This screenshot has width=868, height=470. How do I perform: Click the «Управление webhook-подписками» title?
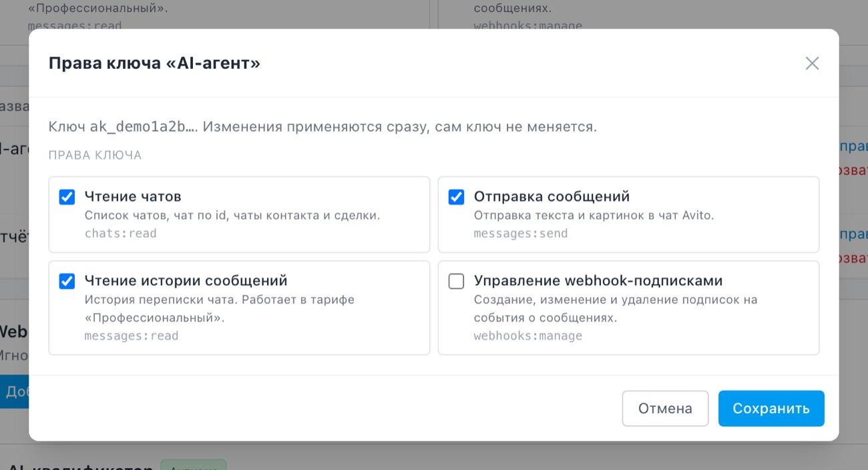[x=598, y=280]
